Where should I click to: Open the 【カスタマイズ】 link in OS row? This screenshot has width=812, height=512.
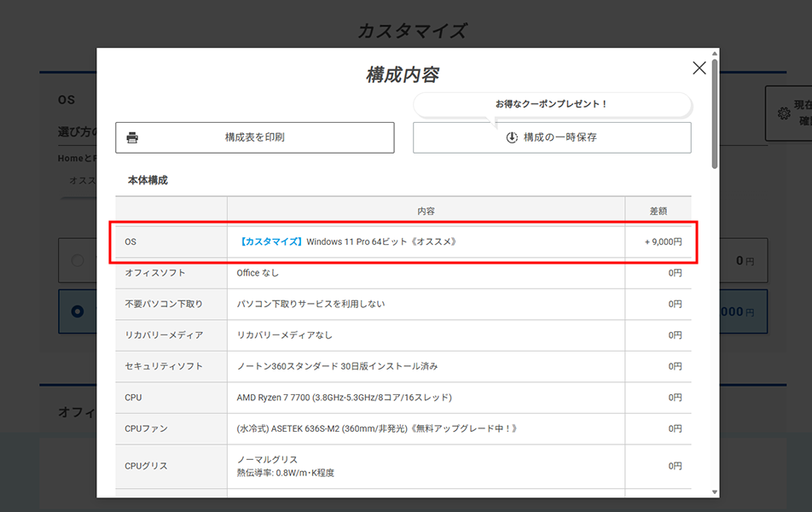point(270,241)
